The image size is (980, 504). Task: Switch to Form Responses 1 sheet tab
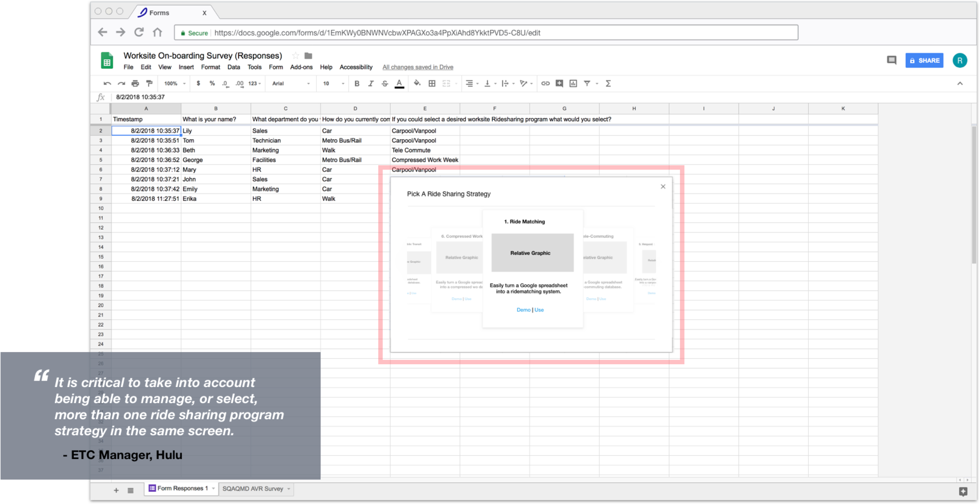(182, 488)
